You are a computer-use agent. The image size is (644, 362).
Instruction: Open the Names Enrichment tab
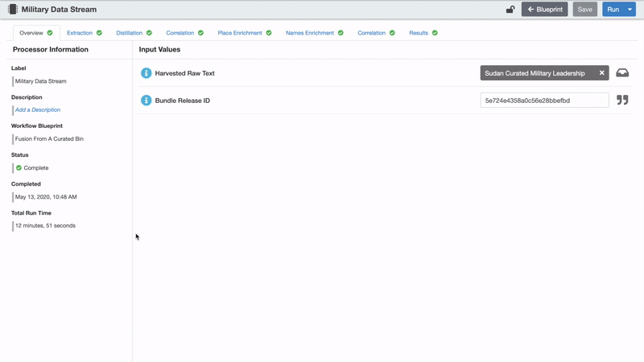314,33
